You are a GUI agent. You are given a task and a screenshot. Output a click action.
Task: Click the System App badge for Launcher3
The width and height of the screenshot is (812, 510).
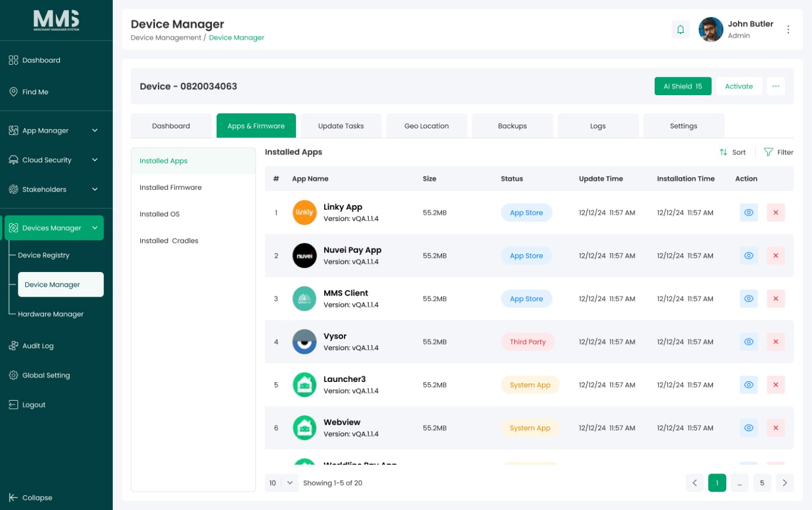coord(530,385)
